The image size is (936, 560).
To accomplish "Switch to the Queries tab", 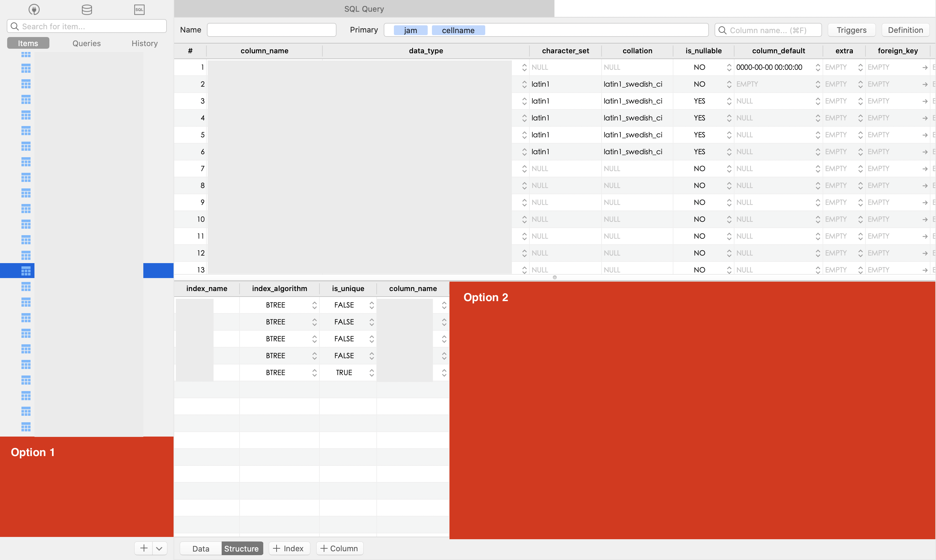I will coord(86,43).
